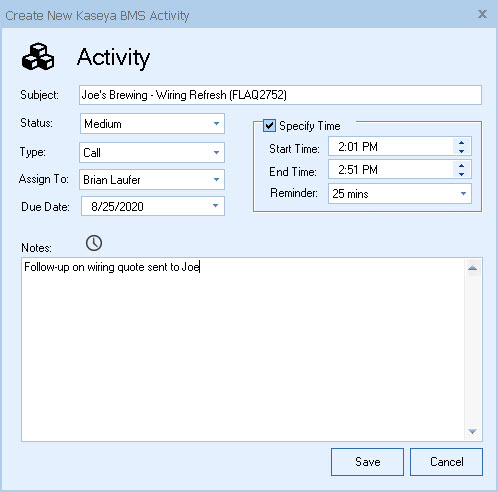Click the Activity heading text
The image size is (498, 492).
click(113, 58)
